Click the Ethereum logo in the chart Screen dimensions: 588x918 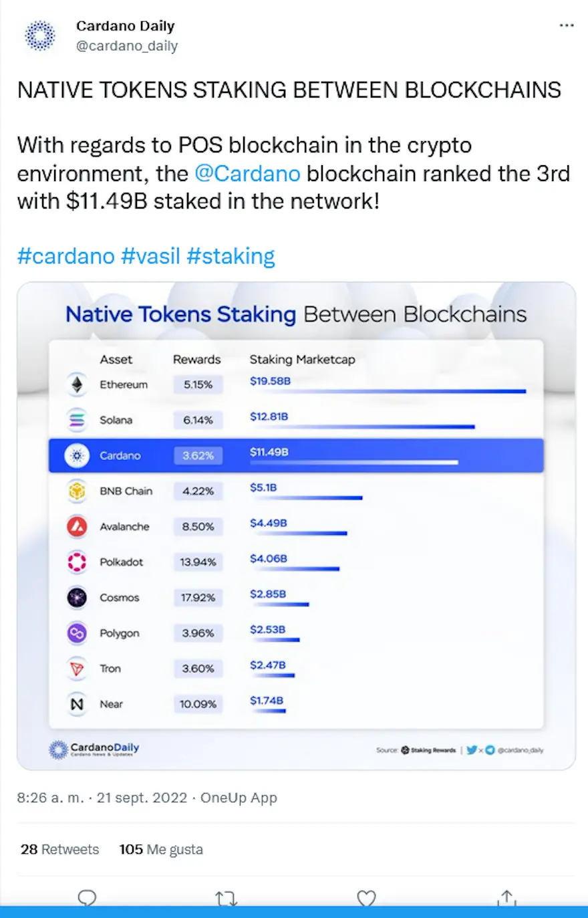tap(78, 384)
